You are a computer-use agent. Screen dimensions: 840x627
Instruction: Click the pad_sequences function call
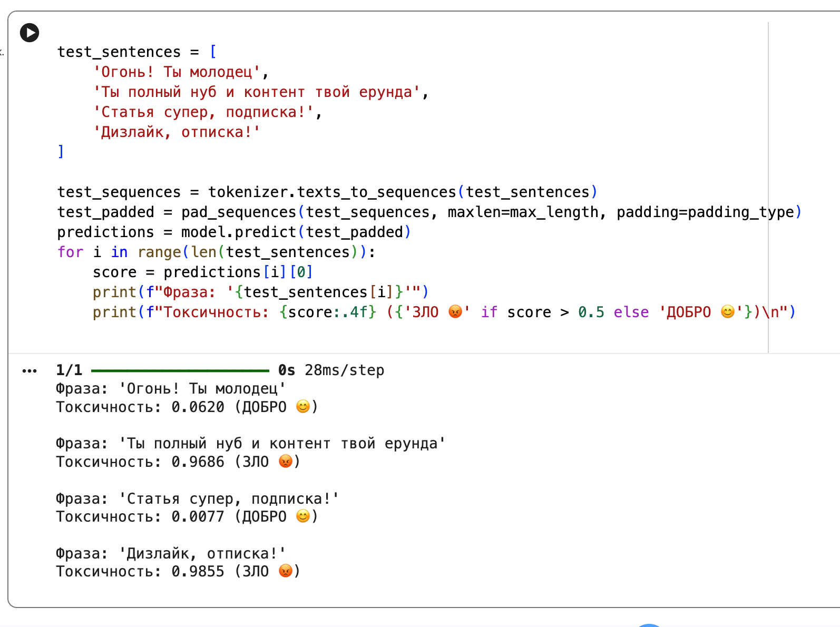(x=239, y=212)
